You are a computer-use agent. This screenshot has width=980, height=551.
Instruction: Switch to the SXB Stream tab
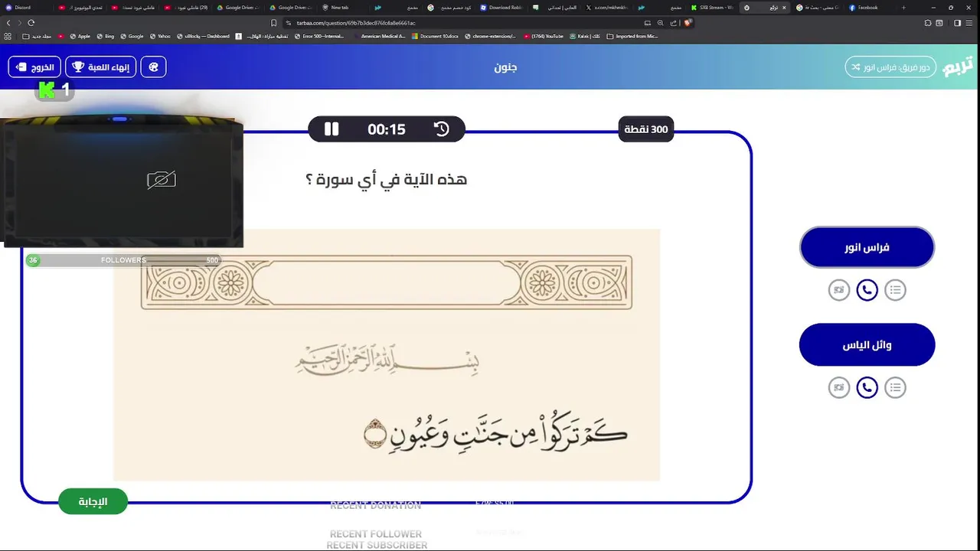coord(712,8)
